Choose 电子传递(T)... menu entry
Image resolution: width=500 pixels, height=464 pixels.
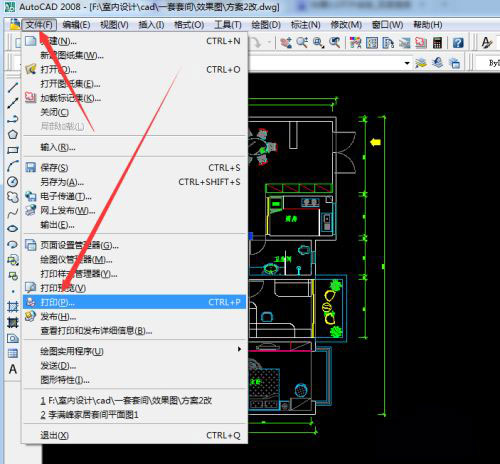click(x=135, y=196)
